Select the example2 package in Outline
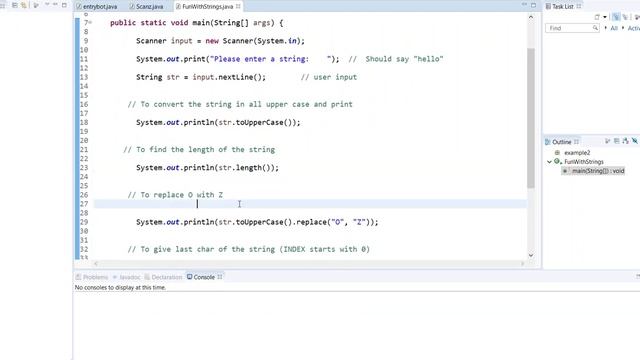640x360 pixels. (577, 153)
